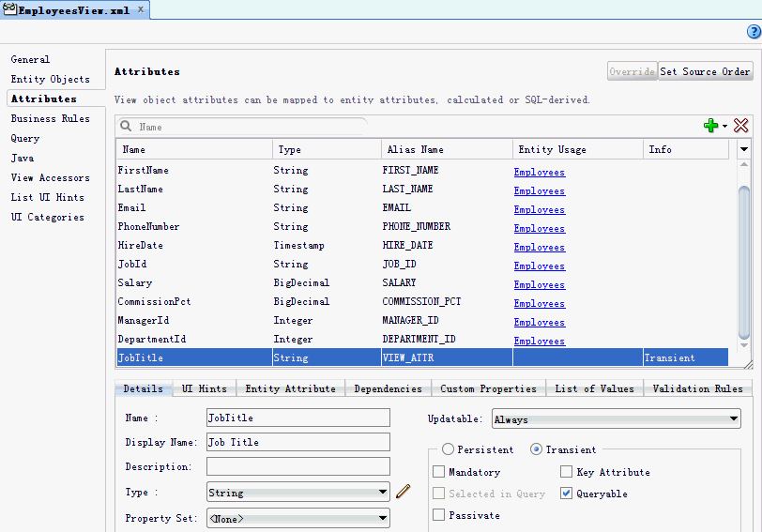Select the Persistent radio button
Viewport: 762px width, 532px height.
click(x=448, y=449)
